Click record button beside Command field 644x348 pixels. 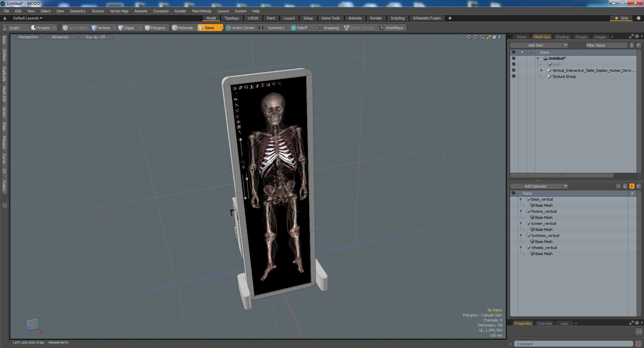(x=638, y=344)
